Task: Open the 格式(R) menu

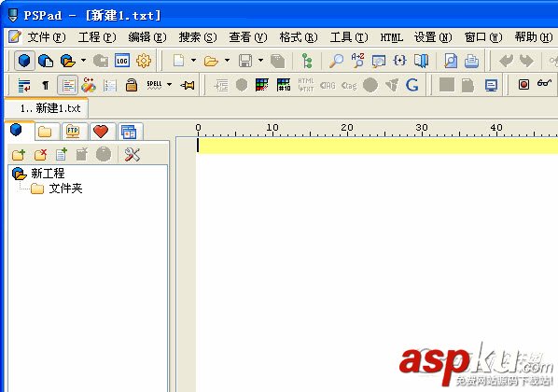Action: 299,37
